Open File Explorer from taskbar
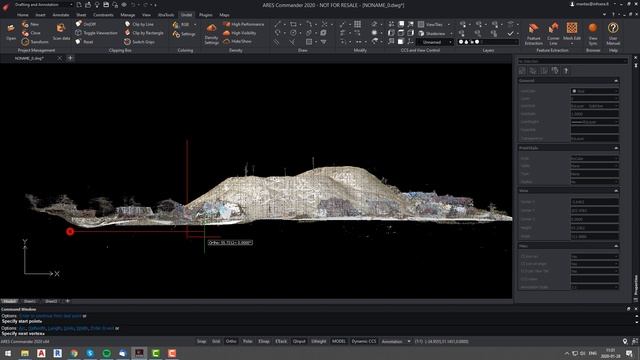 (x=25, y=353)
